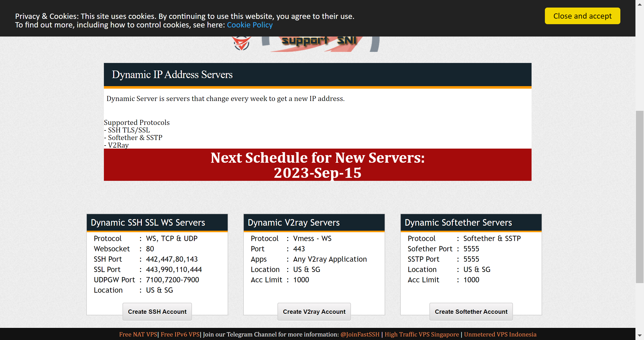Viewport: 644px width, 340px height.
Task: Click Create SSH Account button
Action: [157, 312]
